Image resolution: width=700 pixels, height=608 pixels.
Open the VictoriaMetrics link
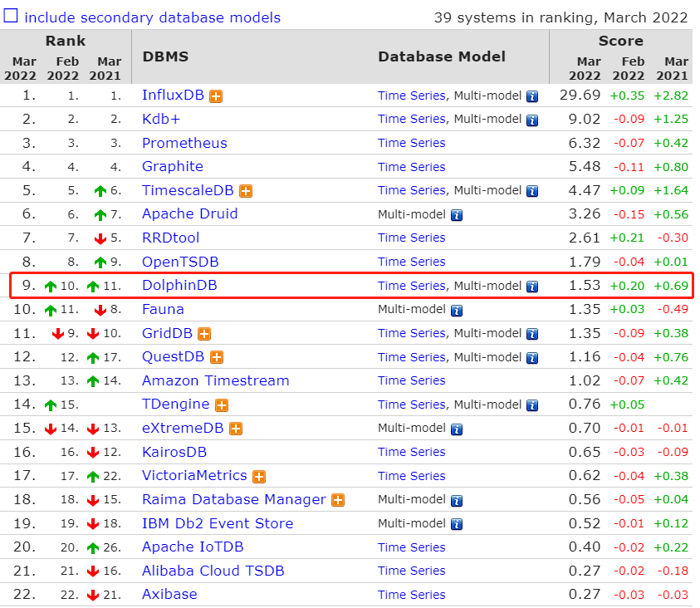[x=194, y=475]
